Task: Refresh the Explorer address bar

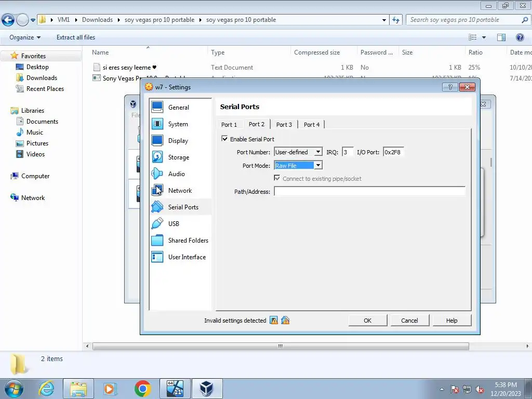Action: click(395, 20)
